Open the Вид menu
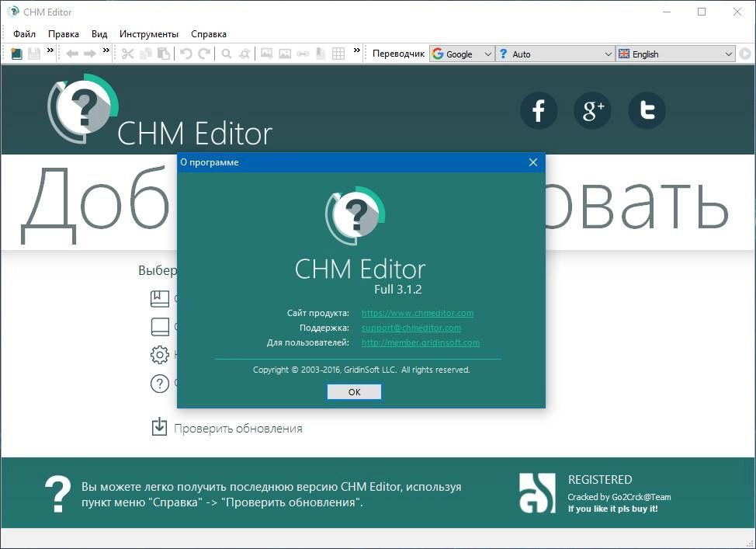Screen dimensions: 756x549 99,33
